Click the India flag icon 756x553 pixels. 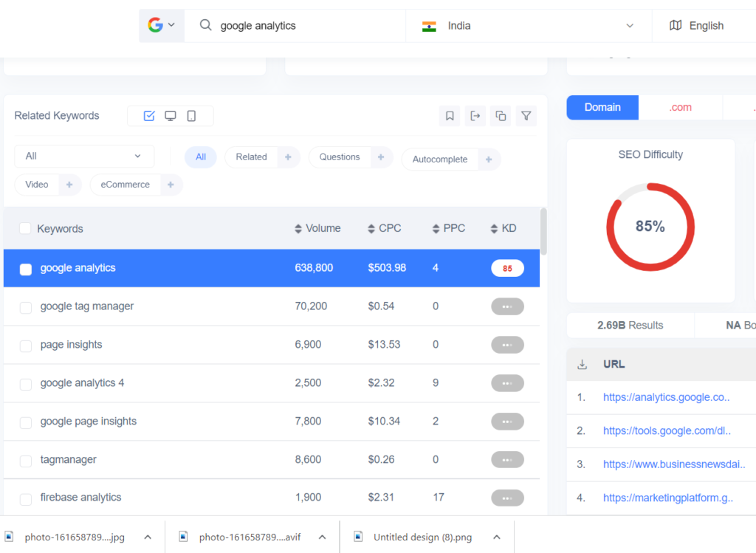[429, 26]
